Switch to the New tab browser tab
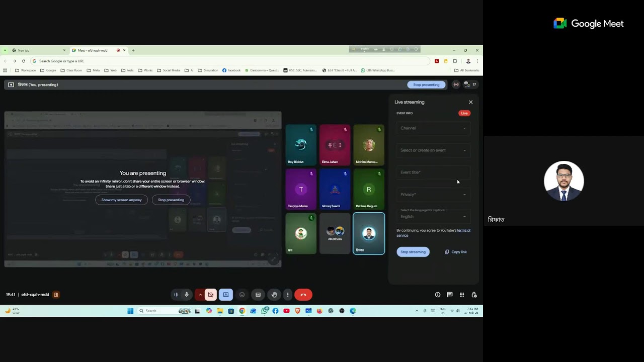 [x=38, y=50]
